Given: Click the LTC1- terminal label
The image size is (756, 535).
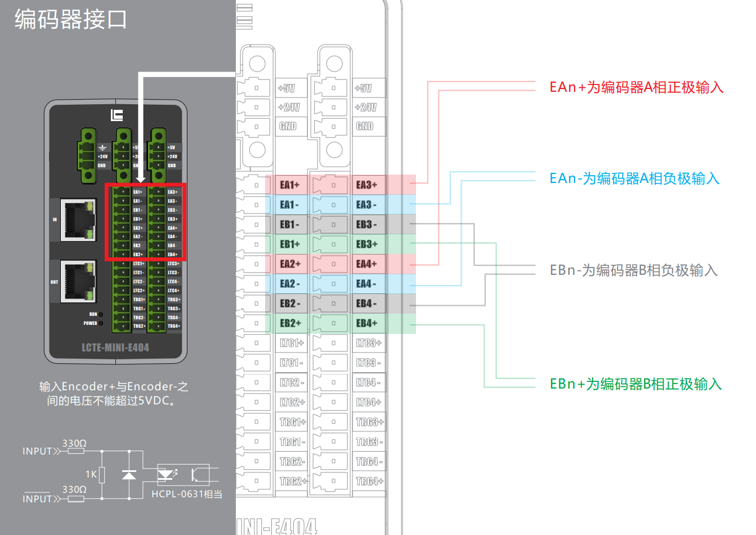Looking at the screenshot, I should click(x=292, y=362).
